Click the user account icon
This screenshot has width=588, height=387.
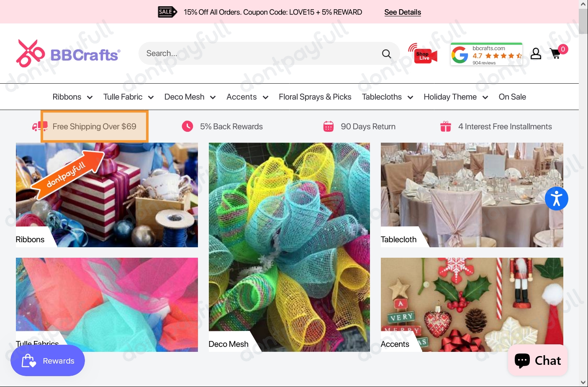coord(536,54)
